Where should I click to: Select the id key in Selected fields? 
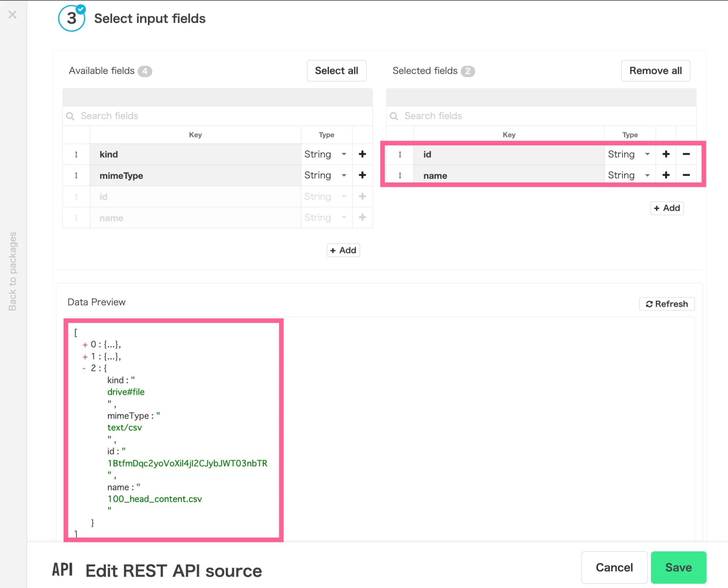(x=509, y=154)
